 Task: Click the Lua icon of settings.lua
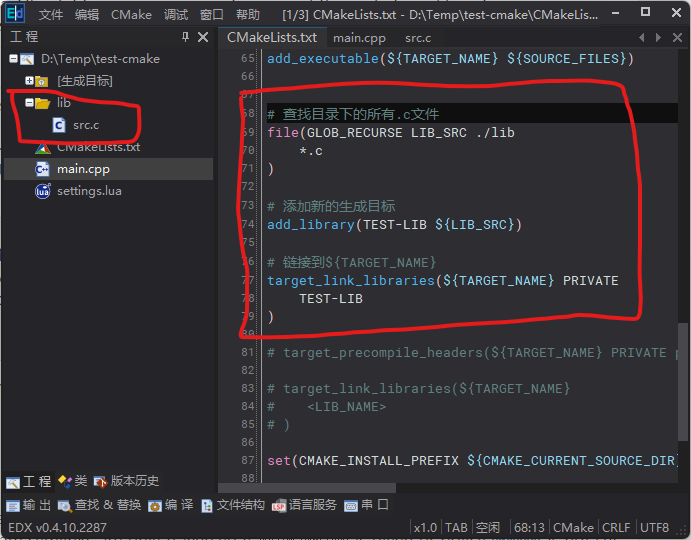pyautogui.click(x=43, y=191)
